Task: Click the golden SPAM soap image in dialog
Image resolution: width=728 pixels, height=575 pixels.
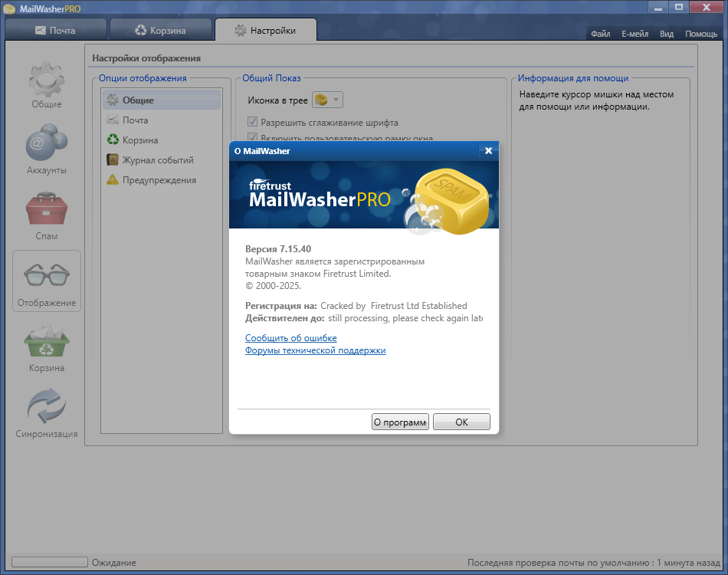Action: pyautogui.click(x=451, y=200)
